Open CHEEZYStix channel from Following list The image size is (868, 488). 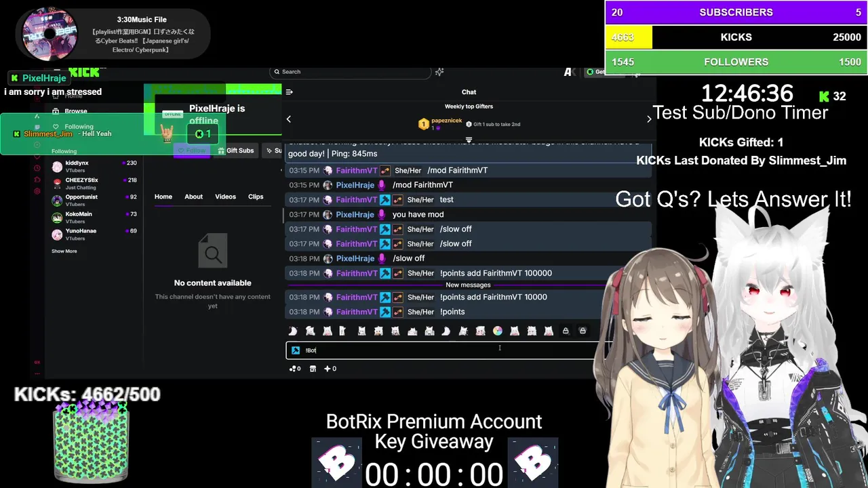[x=95, y=184]
